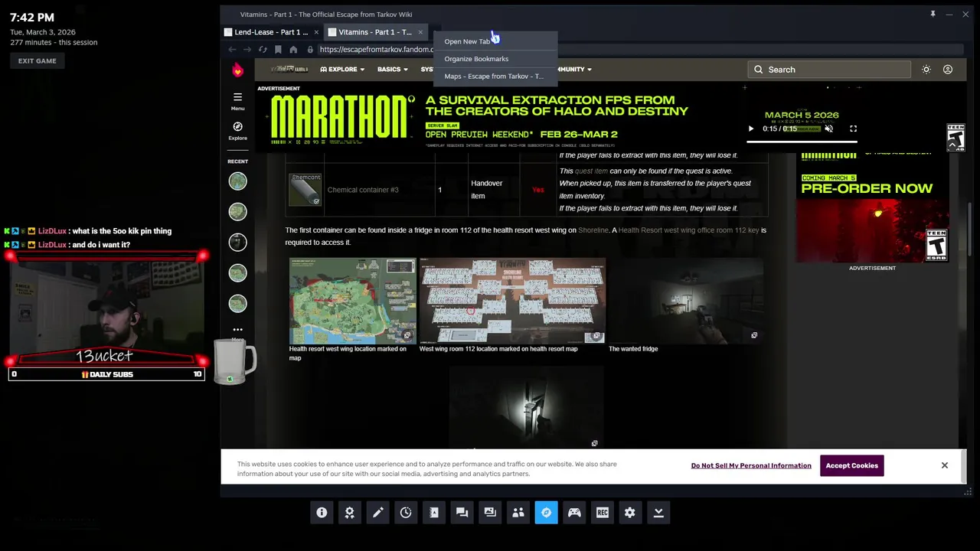Open the REC game recording icon
This screenshot has width=980, height=551.
pos(603,513)
